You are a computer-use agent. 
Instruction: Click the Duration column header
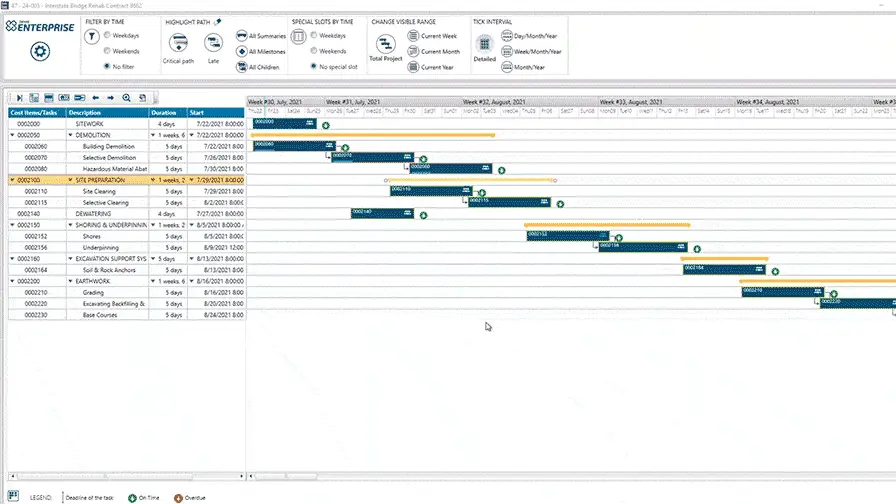click(x=166, y=112)
